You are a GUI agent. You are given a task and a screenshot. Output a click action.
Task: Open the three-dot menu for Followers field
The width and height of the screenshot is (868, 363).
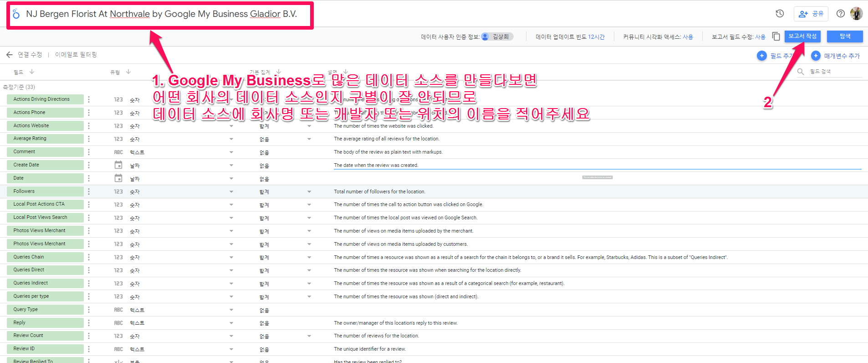(89, 192)
